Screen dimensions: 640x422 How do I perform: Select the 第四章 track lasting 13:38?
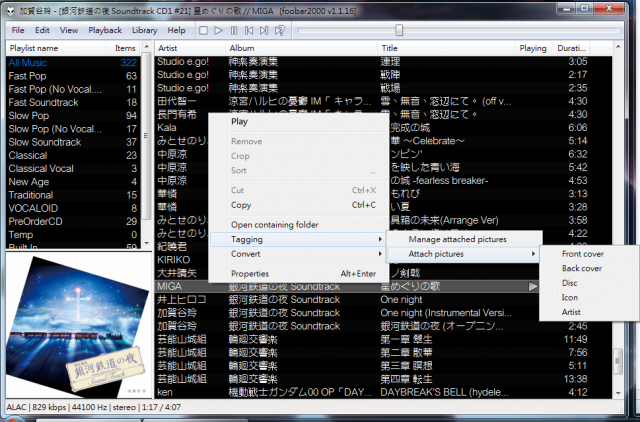pos(383,379)
